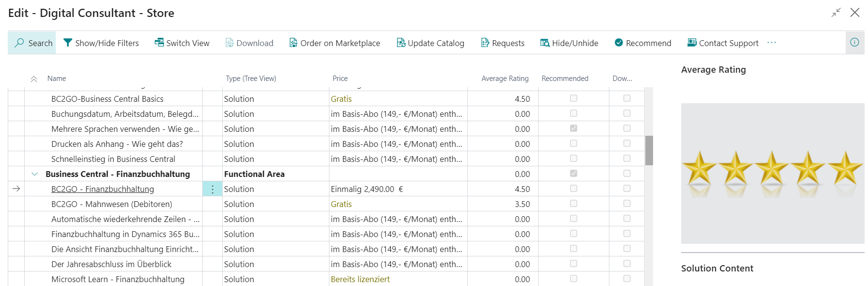Screen dimensions: 868x286
Task: Click the vertical scrollbar thumb in list
Action: [x=649, y=150]
